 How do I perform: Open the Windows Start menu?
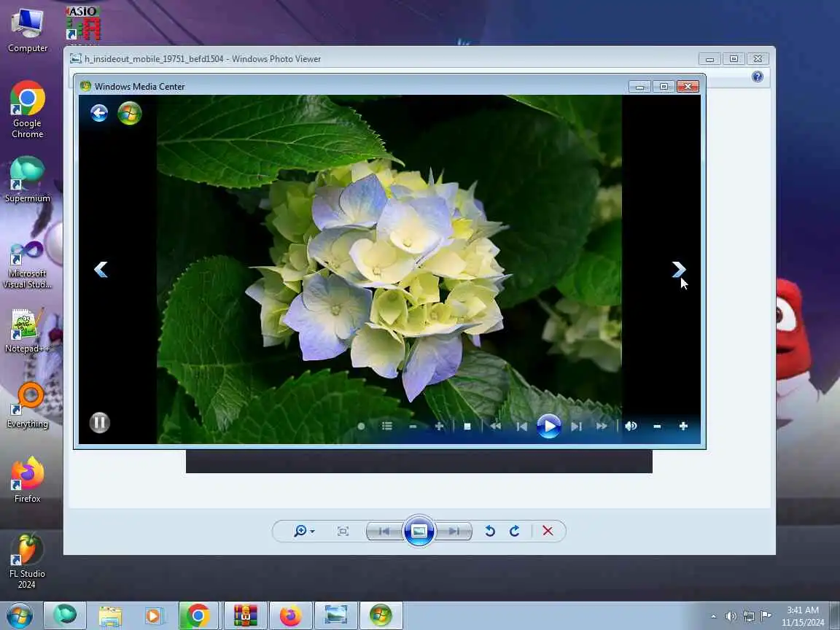(19, 615)
